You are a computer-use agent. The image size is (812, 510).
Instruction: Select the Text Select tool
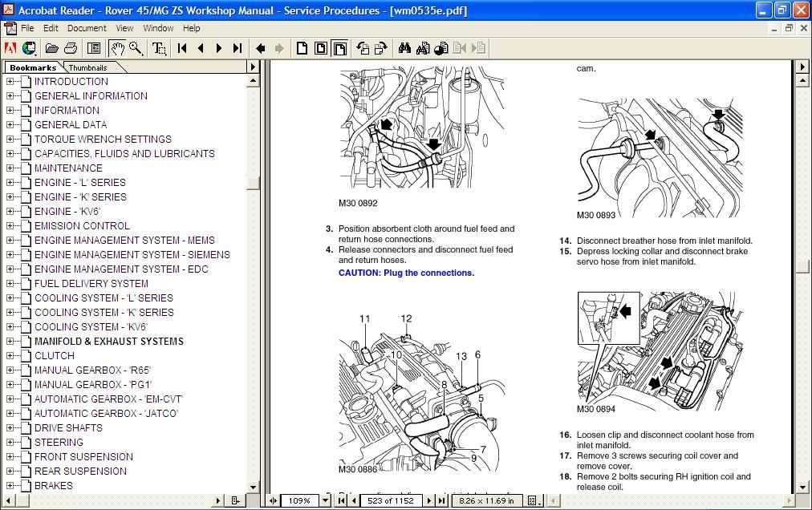[x=159, y=49]
